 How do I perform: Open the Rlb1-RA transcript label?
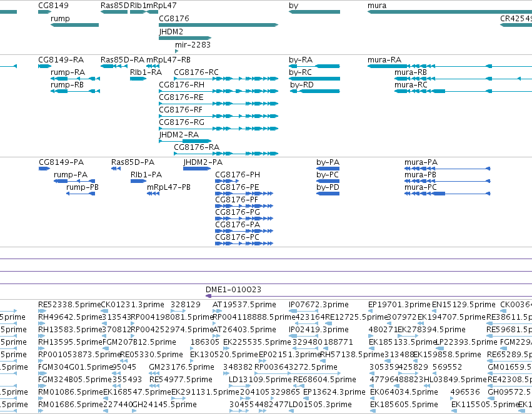(x=146, y=72)
